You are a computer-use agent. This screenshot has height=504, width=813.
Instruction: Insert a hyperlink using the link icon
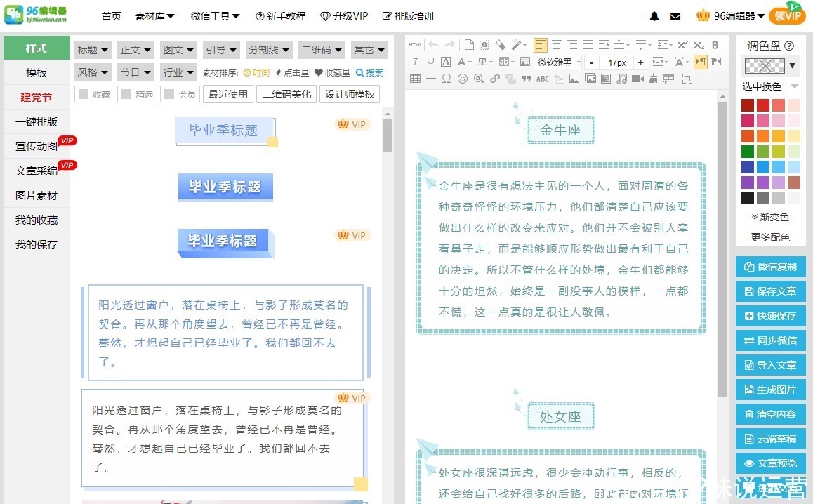(494, 79)
